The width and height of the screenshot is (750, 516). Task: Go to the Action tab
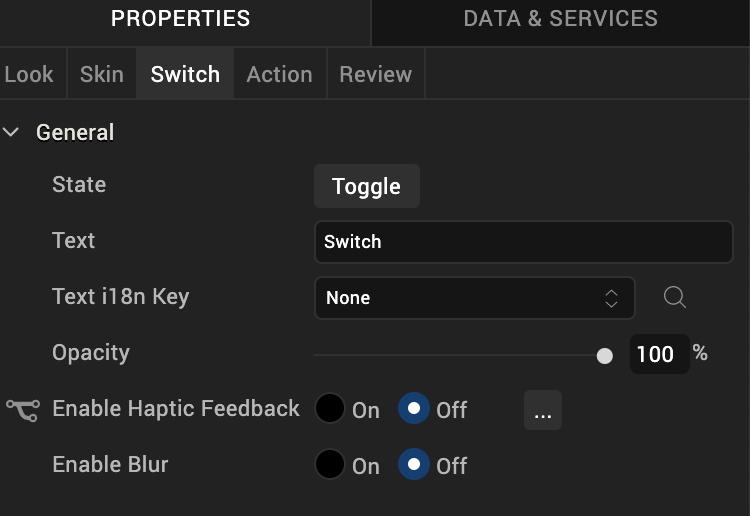click(x=279, y=74)
